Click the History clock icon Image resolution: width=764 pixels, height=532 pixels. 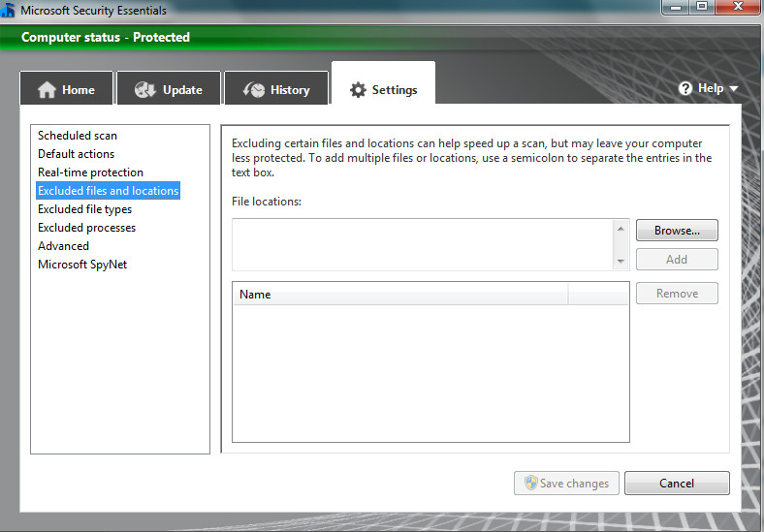(x=253, y=90)
